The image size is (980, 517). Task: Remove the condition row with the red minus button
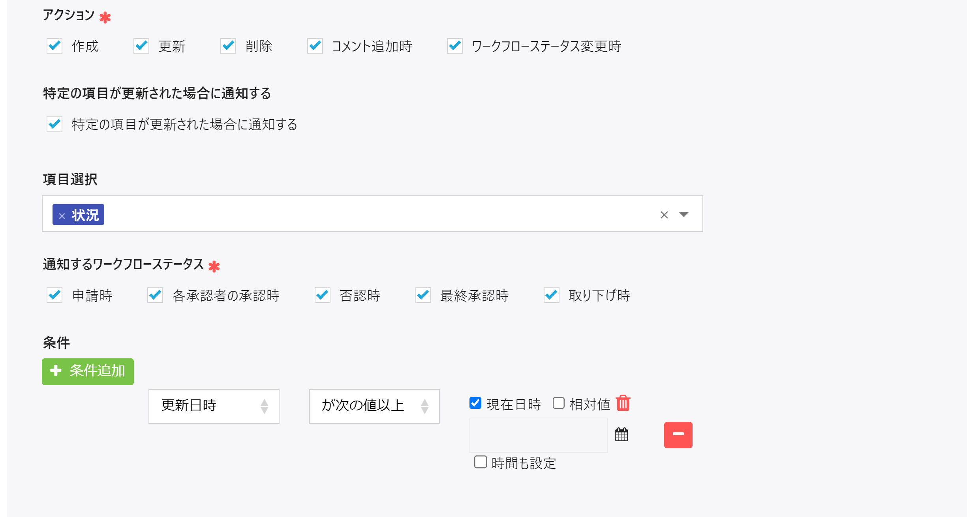(678, 435)
